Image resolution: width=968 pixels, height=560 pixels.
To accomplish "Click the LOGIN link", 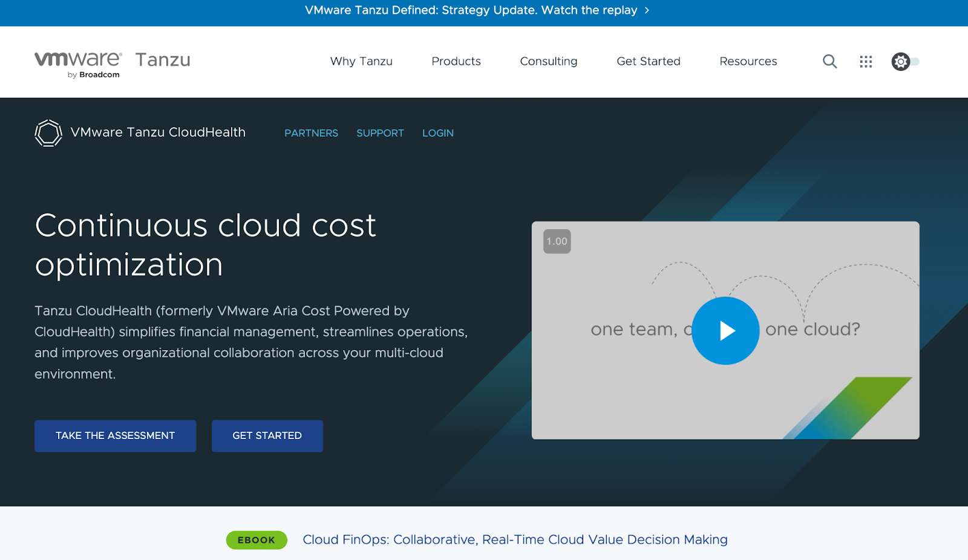I will [437, 133].
